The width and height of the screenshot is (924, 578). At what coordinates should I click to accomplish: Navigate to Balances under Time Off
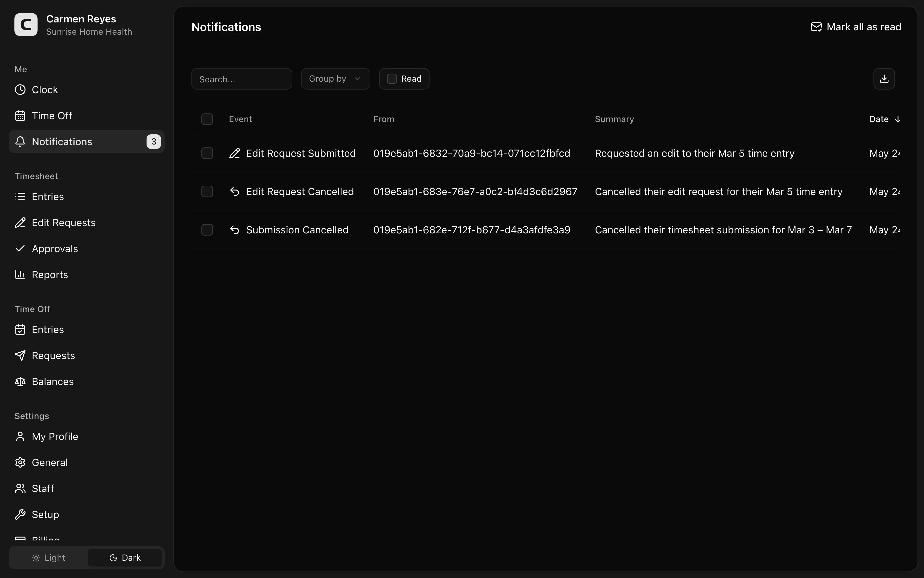click(x=87, y=381)
